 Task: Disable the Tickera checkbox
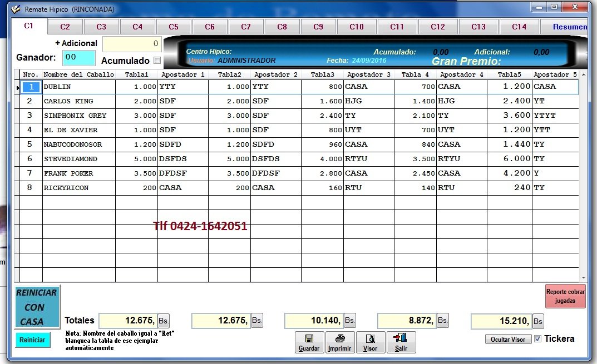click(537, 338)
